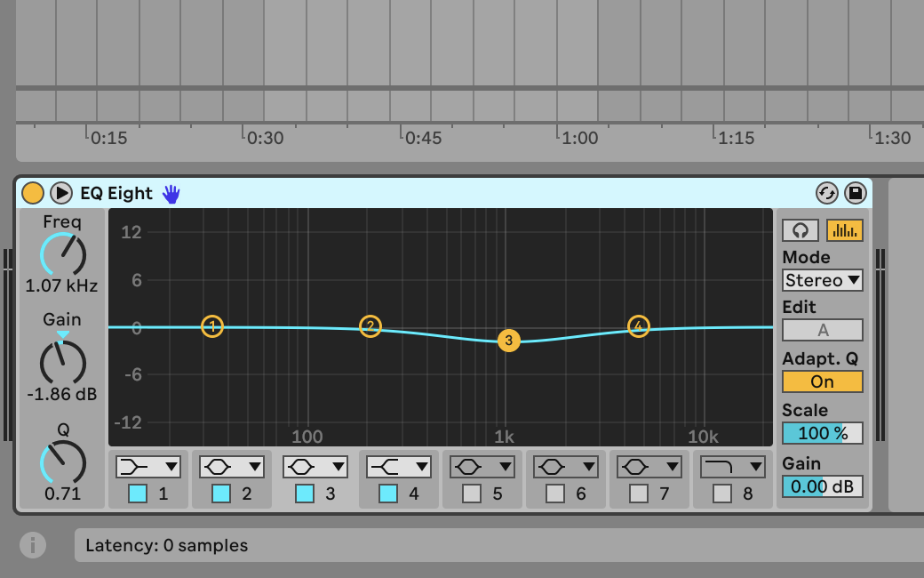924x578 pixels.
Task: Click the band 2 bell shape icon
Action: pos(218,467)
